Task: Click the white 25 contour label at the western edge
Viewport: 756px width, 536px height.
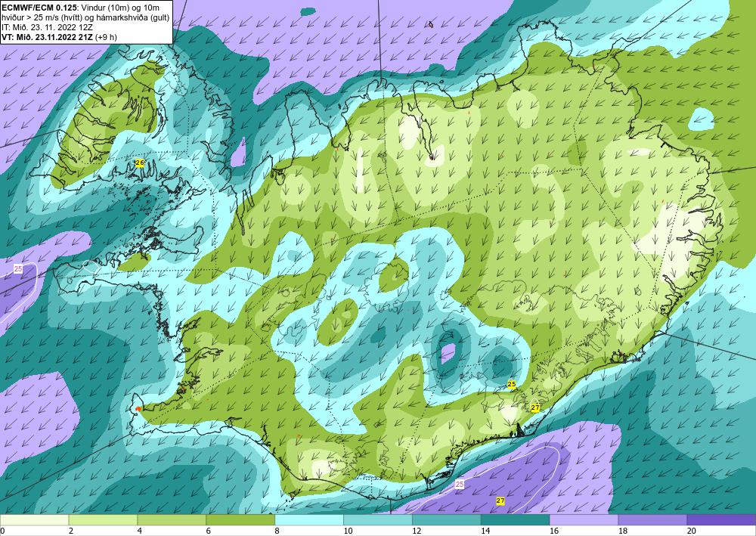Action: point(18,269)
